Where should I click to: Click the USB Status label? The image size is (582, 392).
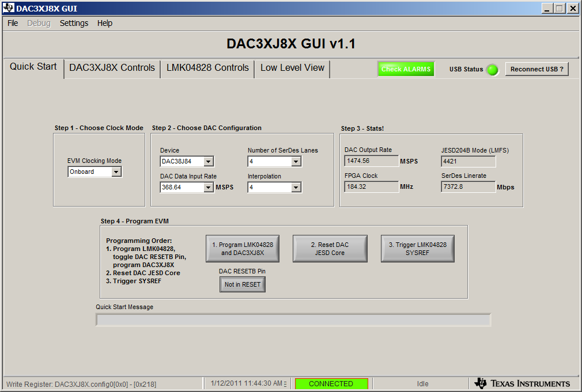466,69
